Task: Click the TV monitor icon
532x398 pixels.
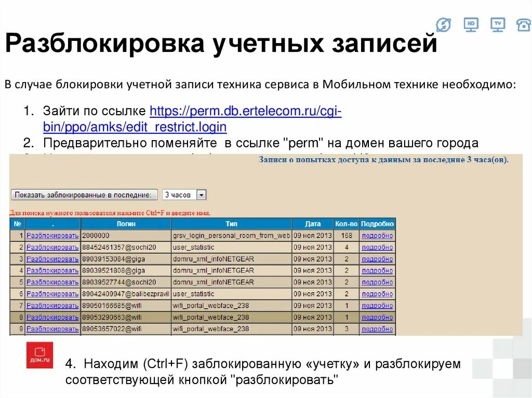Action: point(498,25)
